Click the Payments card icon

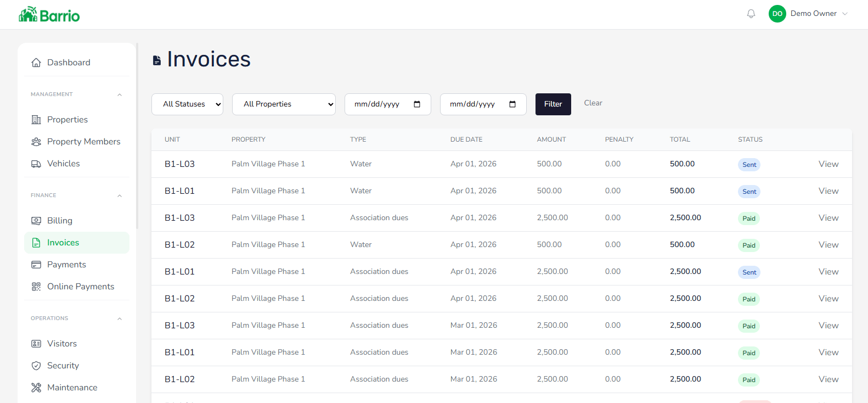pyautogui.click(x=36, y=265)
